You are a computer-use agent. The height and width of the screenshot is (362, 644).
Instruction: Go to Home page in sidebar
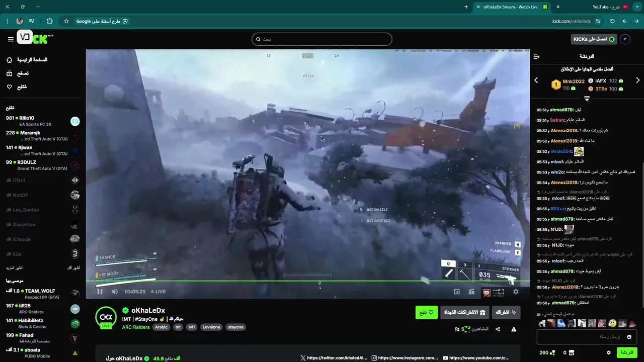click(28, 60)
